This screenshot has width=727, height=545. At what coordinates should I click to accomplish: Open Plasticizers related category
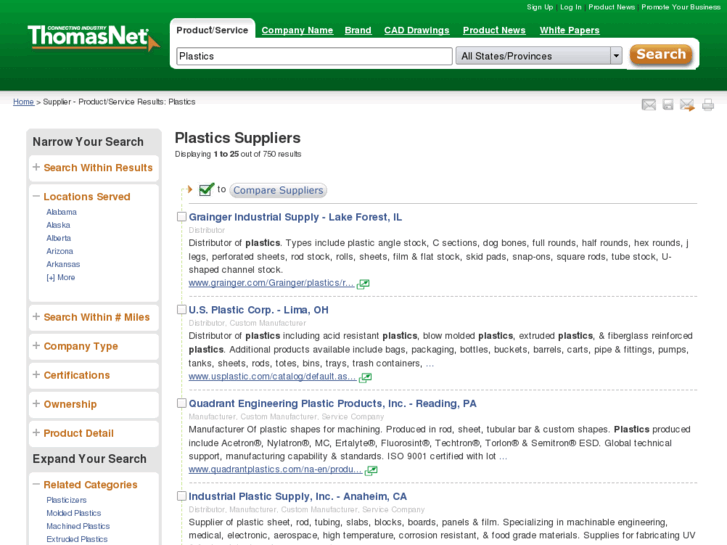[66, 500]
